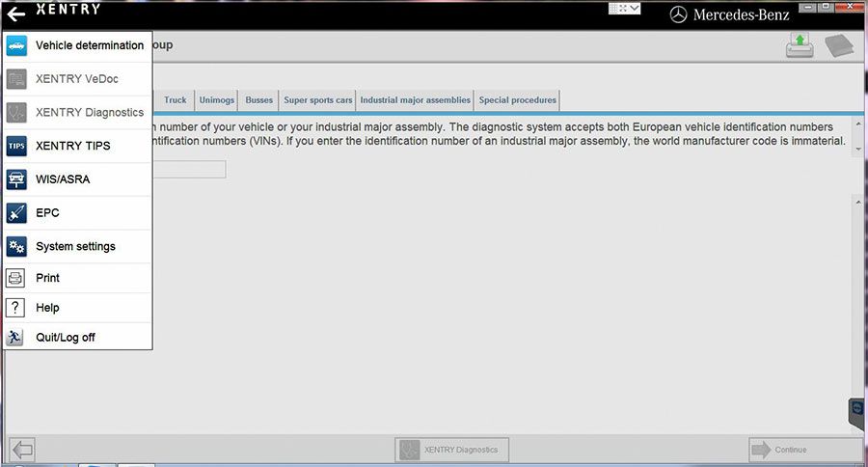Click the gears icon for System settings
868x467 pixels.
click(x=16, y=246)
